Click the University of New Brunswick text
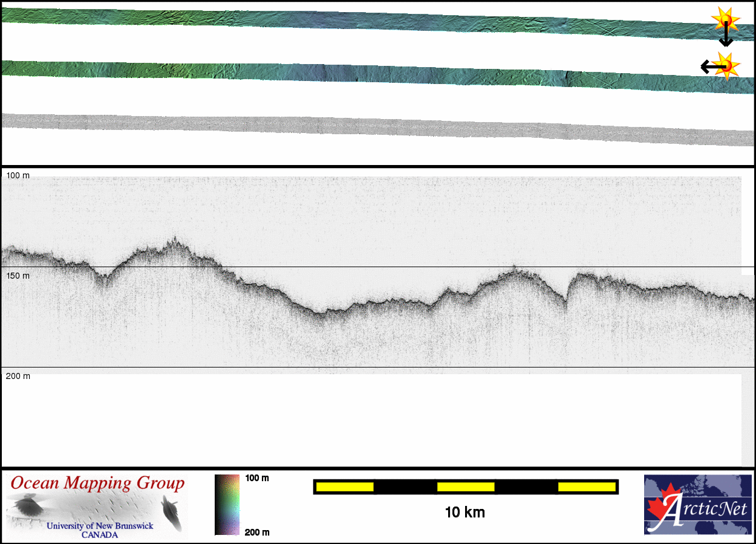Image resolution: width=756 pixels, height=544 pixels. [x=100, y=526]
